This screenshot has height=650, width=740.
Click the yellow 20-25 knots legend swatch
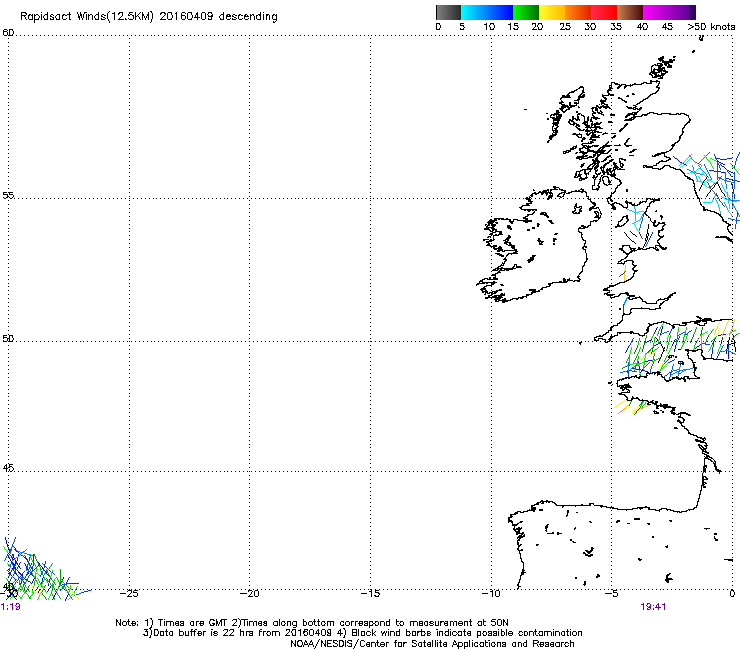coord(552,13)
